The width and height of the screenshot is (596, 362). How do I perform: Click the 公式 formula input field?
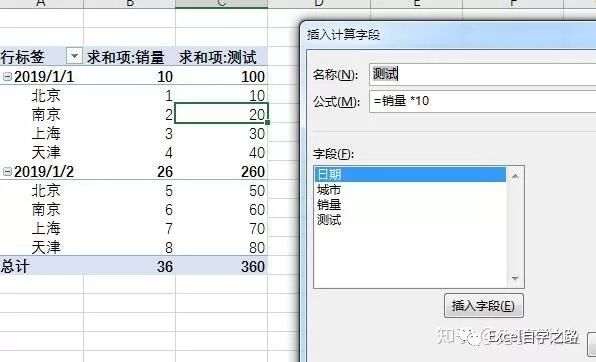[x=482, y=101]
